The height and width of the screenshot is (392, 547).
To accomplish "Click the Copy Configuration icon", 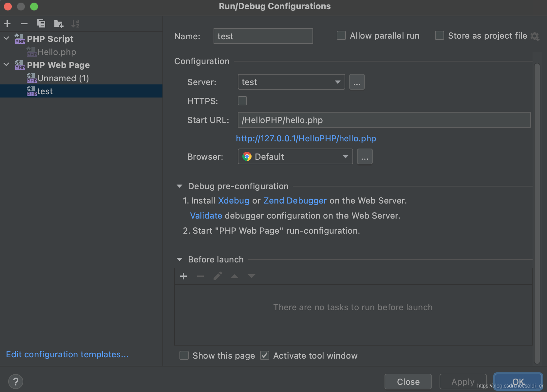I will 41,24.
